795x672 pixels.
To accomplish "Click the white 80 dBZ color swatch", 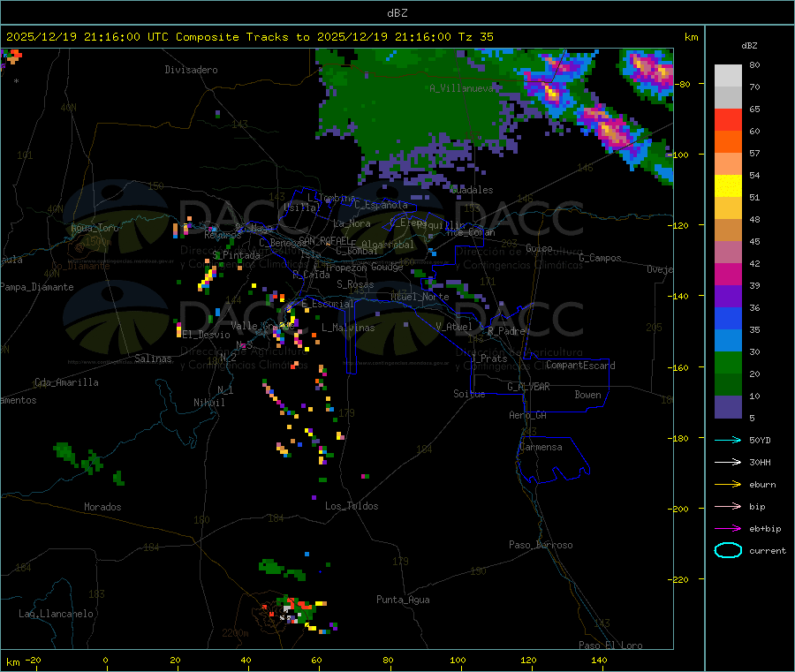I will (728, 76).
